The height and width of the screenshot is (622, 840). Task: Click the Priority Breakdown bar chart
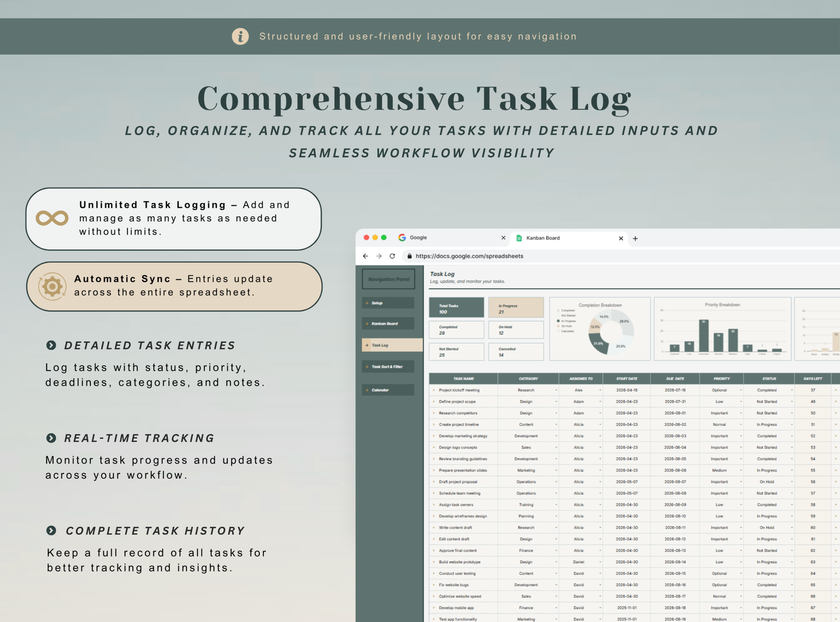tap(722, 329)
